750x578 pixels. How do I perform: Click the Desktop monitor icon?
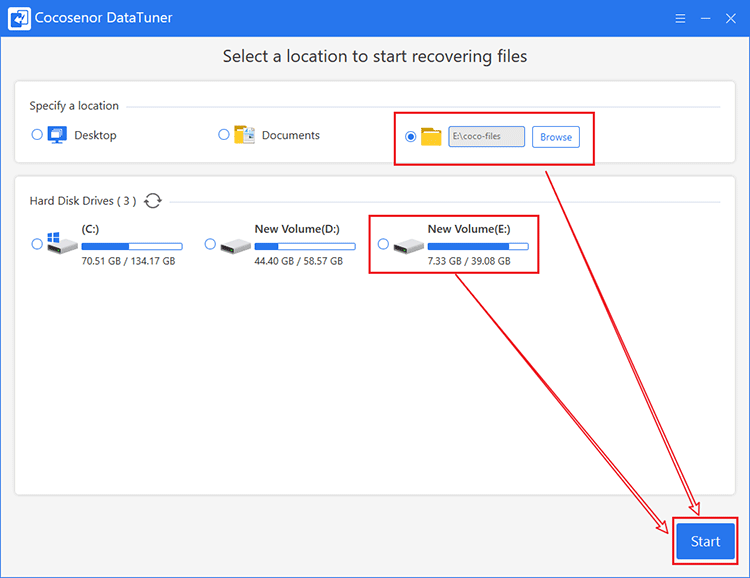pos(57,135)
